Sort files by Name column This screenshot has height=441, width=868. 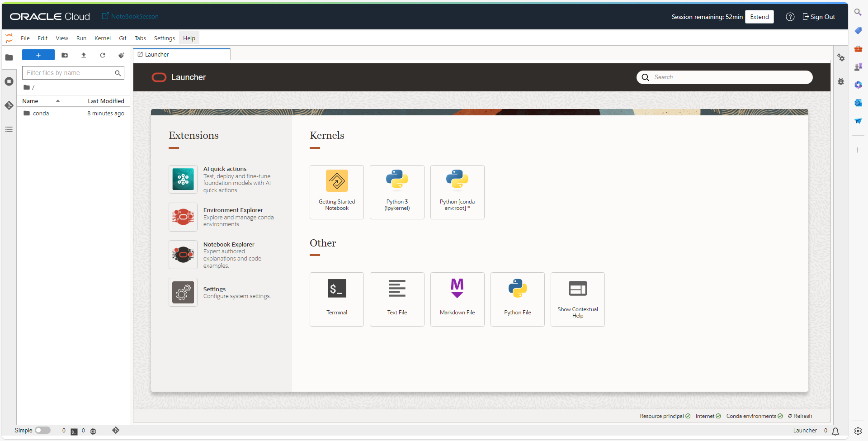pyautogui.click(x=42, y=101)
